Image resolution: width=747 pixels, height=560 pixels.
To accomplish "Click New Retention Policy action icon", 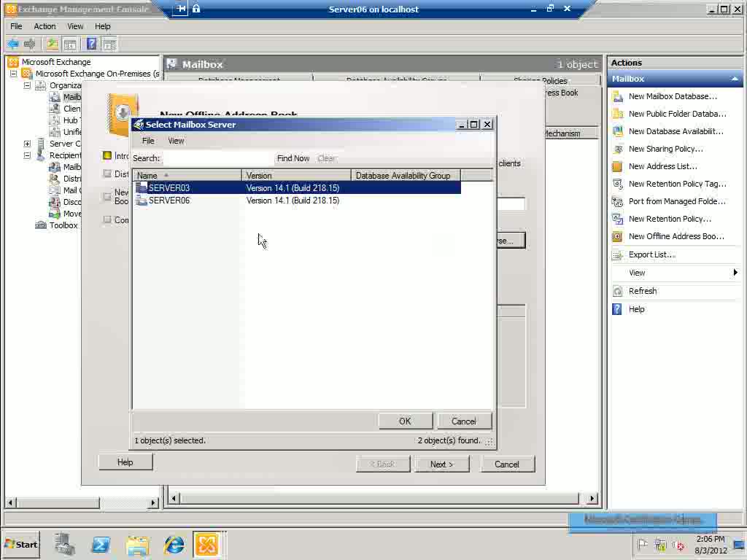I will coord(618,219).
